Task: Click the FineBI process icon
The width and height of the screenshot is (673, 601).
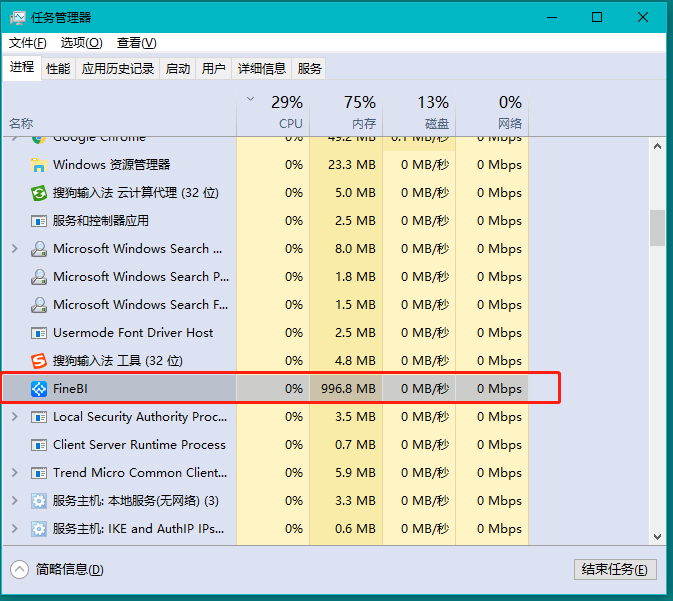Action: click(39, 389)
